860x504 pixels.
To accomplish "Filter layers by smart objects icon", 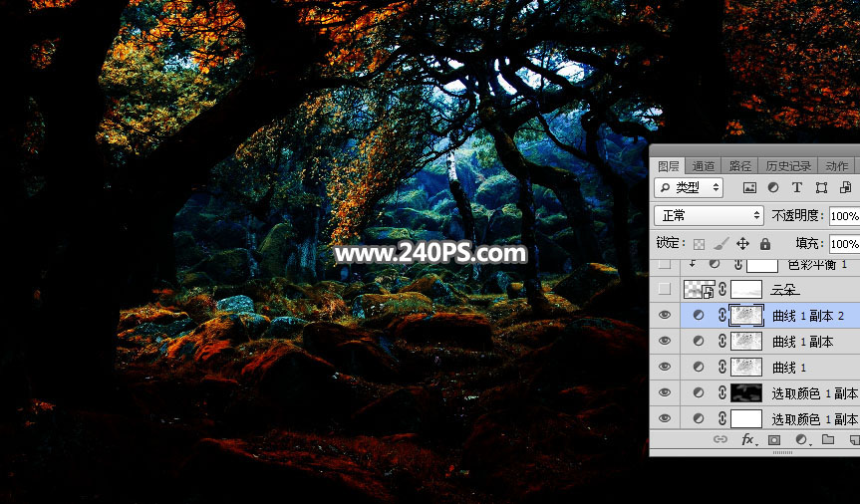I will point(845,188).
